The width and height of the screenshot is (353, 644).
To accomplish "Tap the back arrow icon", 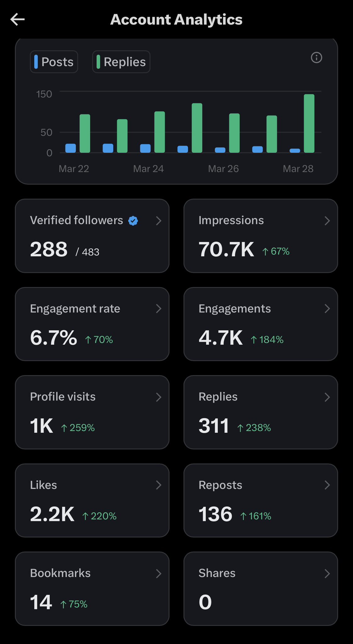I will pos(18,19).
